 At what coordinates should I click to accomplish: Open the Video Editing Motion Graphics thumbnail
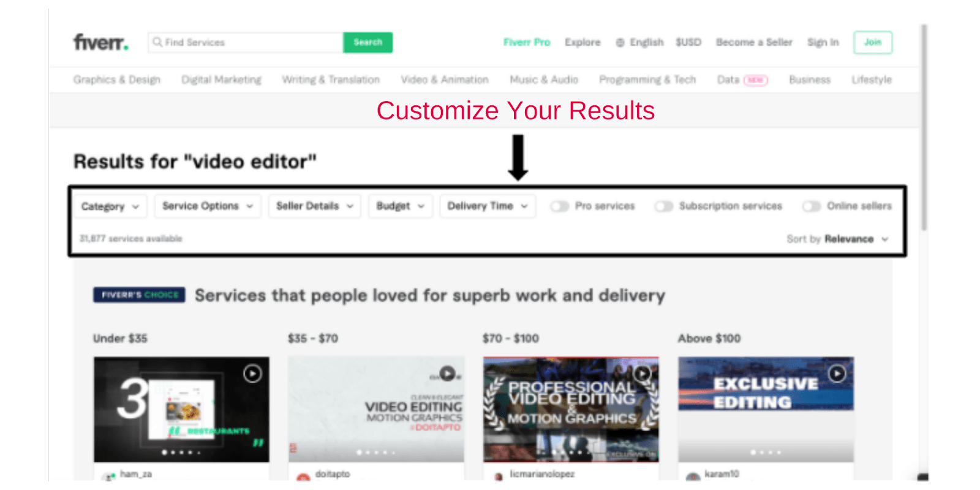[376, 409]
